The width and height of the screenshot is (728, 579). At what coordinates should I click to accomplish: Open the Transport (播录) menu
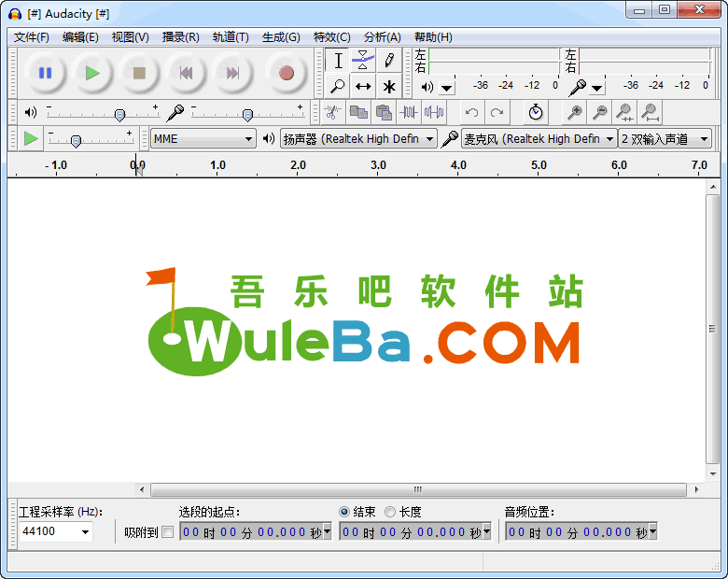[181, 37]
